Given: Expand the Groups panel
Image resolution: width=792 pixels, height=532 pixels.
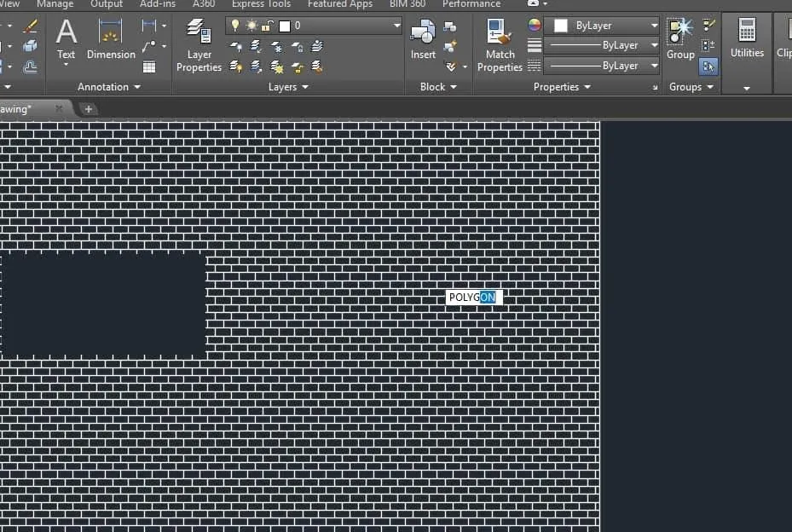Looking at the screenshot, I should (691, 87).
